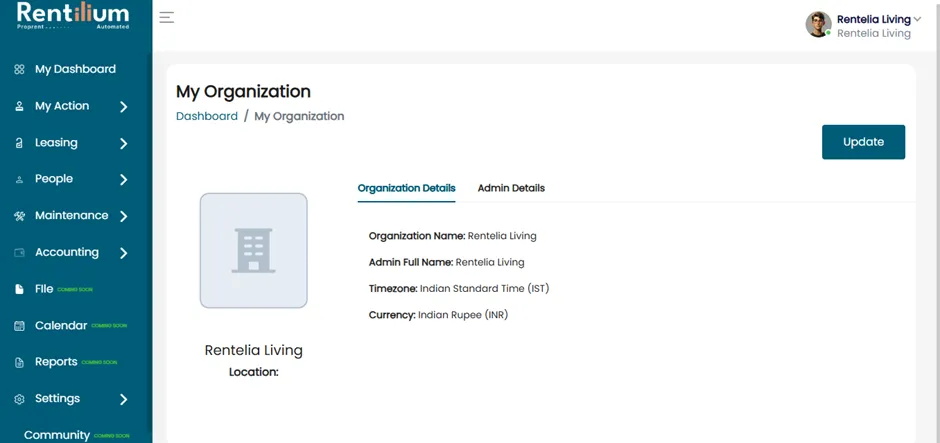Screen dimensions: 940x443
Task: Expand the People submenu chevron
Action: (x=123, y=179)
